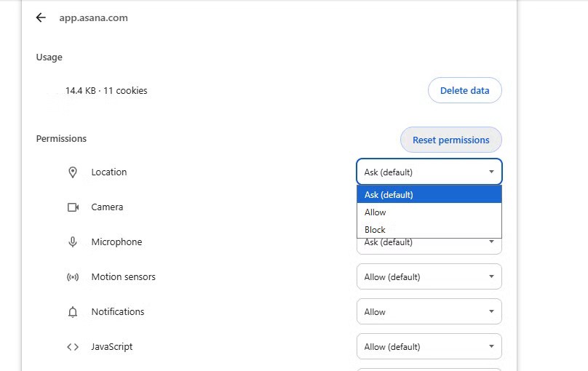Choose Block from Location options
Screen dimensions: 588x371
point(429,229)
